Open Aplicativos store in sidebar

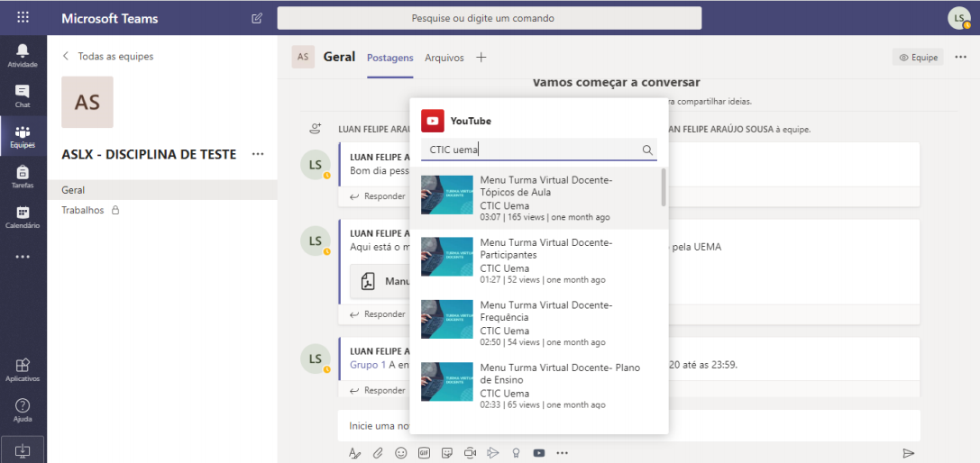click(23, 369)
